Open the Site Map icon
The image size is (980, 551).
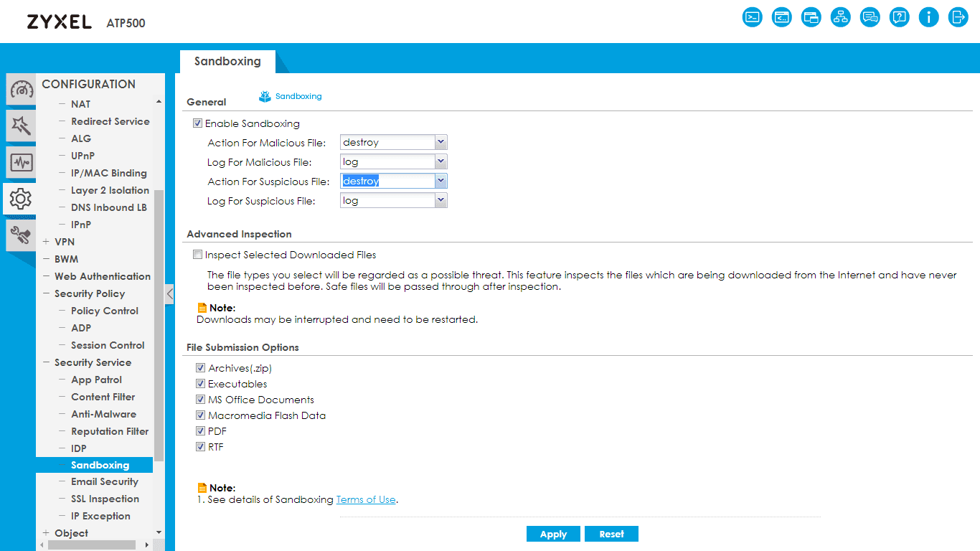[840, 17]
